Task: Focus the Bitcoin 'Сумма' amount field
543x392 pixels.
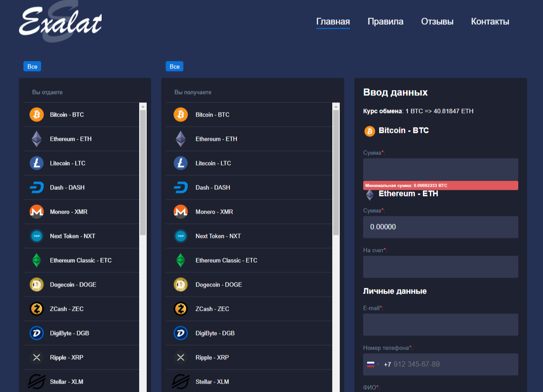Action: coord(440,170)
